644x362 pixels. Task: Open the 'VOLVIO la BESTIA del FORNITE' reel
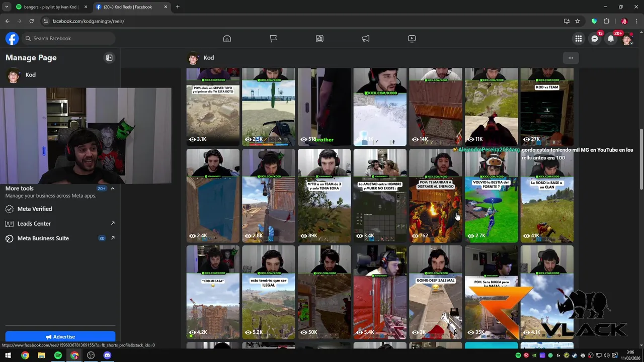(x=491, y=196)
